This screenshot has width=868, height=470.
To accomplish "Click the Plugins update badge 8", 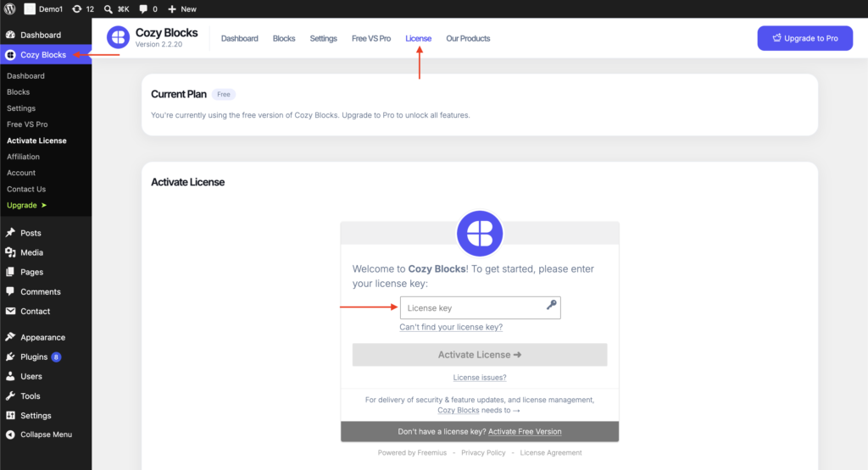I will (x=56, y=357).
